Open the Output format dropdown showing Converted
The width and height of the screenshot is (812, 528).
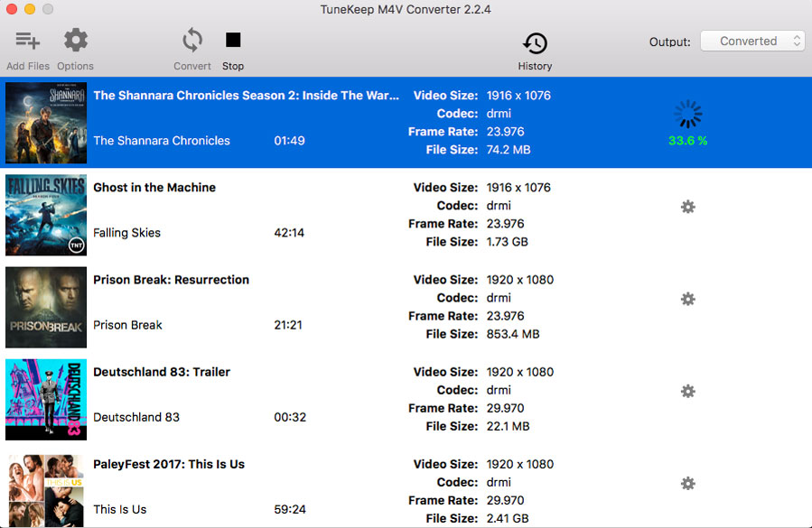pos(752,41)
